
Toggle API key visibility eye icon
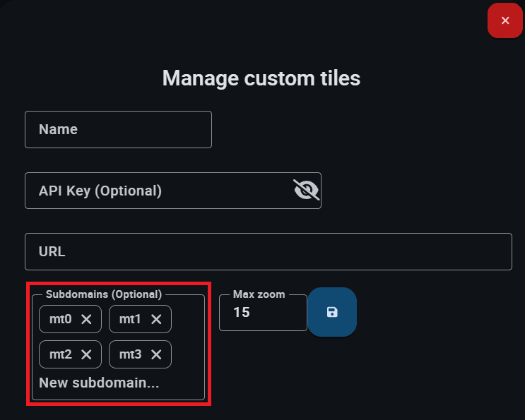tap(306, 190)
